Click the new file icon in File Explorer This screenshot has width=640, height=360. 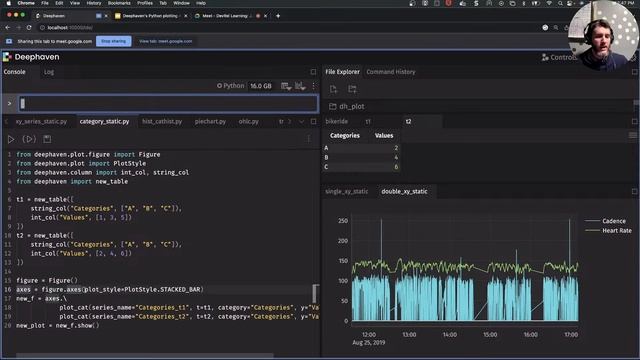(x=333, y=89)
